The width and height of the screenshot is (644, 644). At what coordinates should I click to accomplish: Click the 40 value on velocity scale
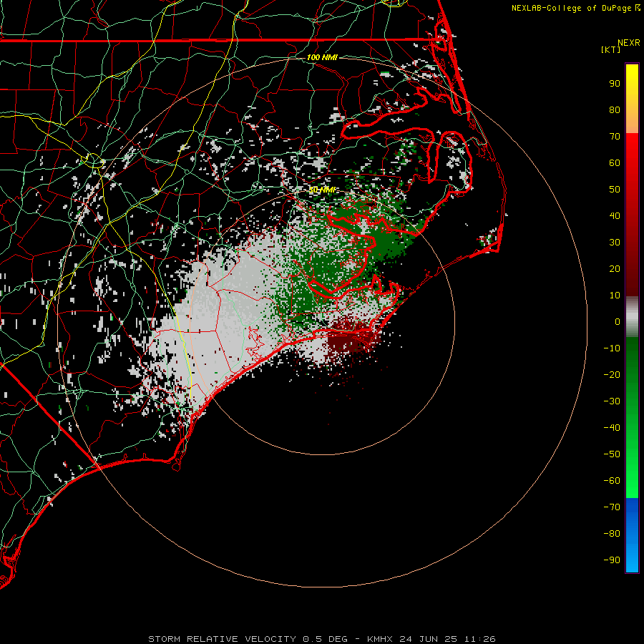coord(615,215)
